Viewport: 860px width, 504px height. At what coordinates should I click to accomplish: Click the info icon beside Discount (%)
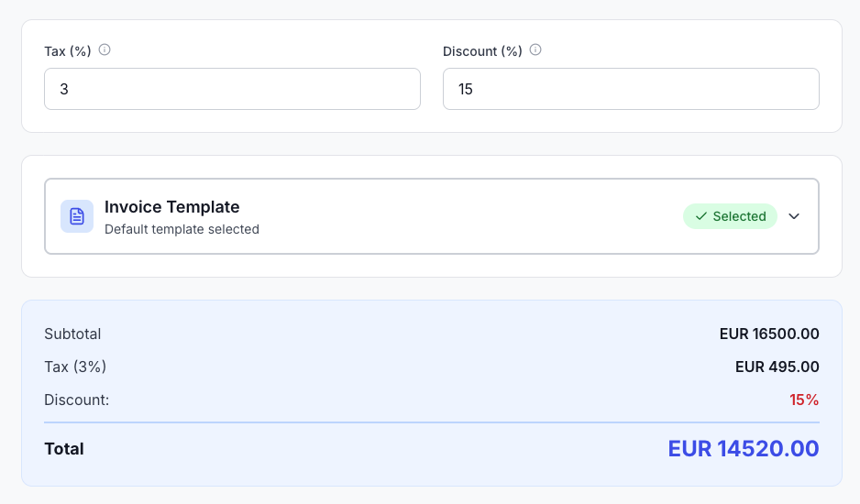(x=535, y=50)
